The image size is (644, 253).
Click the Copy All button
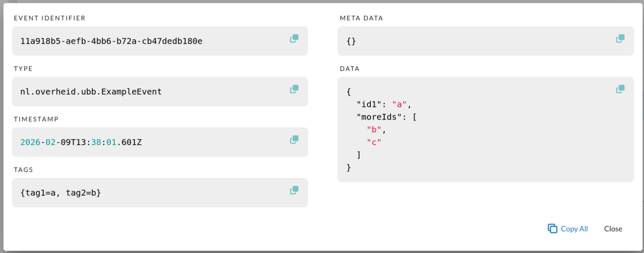tap(568, 229)
